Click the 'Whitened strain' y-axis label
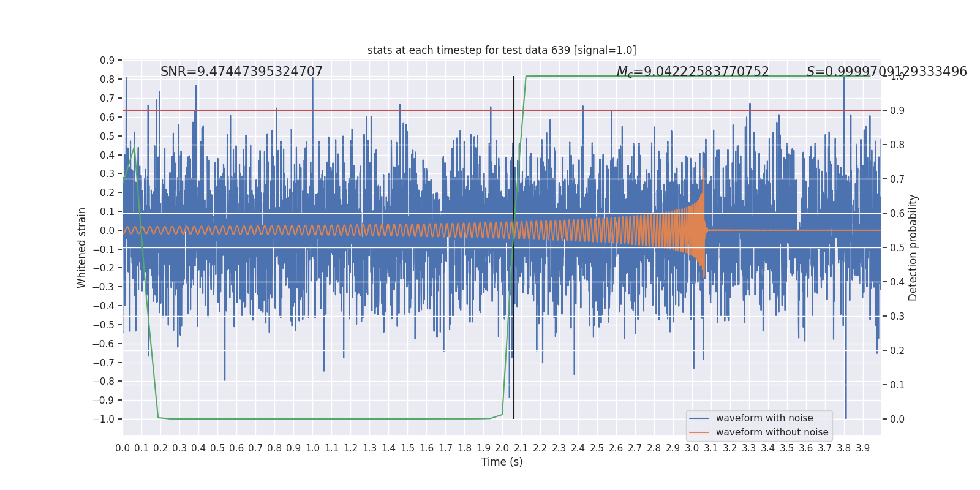This screenshot has width=980, height=490. (82, 247)
